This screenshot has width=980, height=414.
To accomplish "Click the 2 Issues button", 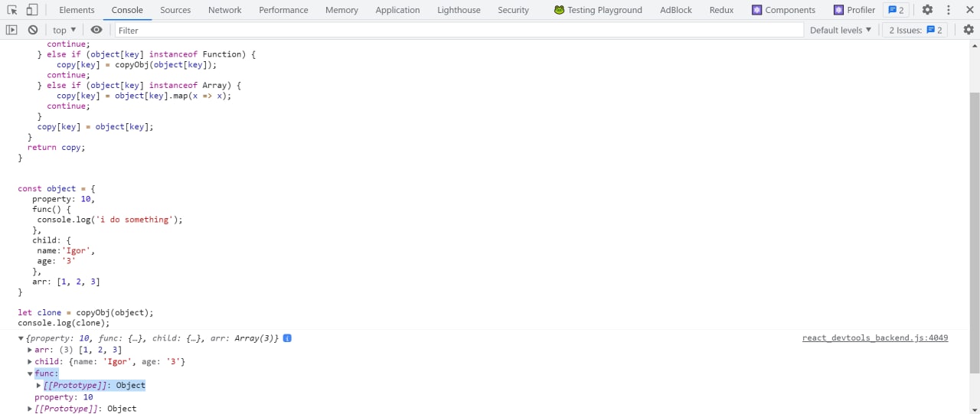I will (916, 30).
